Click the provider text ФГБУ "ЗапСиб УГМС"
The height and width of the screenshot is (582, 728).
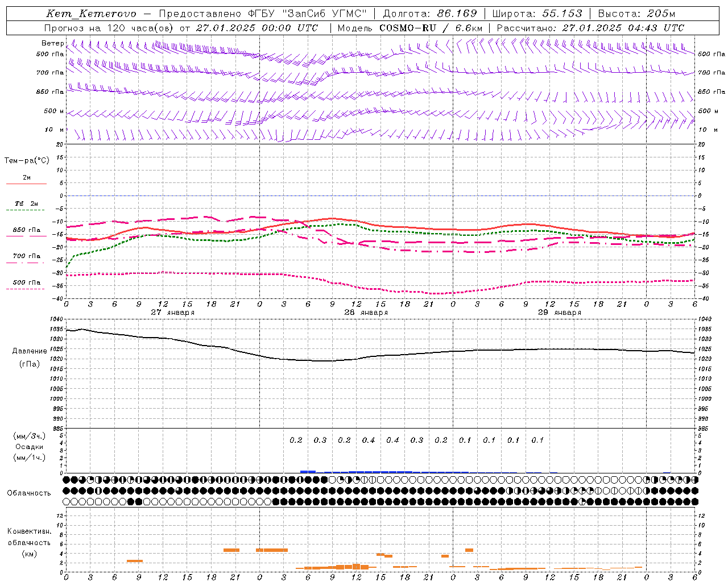point(307,14)
